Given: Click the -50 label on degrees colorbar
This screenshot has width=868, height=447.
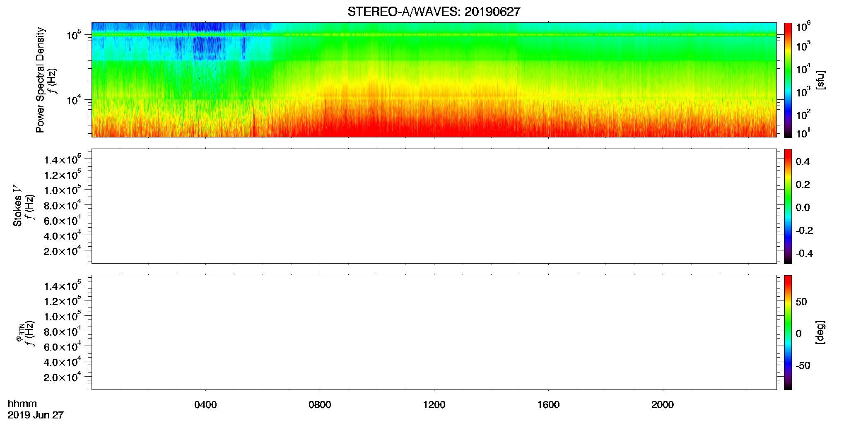Looking at the screenshot, I should tap(803, 366).
